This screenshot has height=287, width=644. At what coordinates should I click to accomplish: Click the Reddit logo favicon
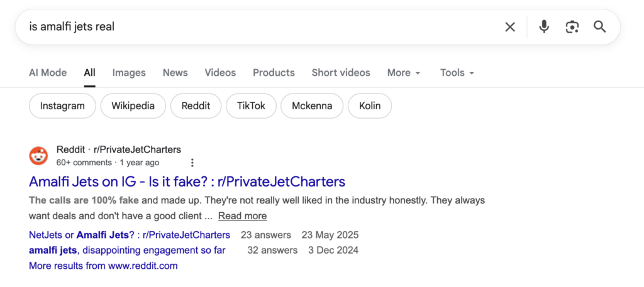(x=38, y=156)
